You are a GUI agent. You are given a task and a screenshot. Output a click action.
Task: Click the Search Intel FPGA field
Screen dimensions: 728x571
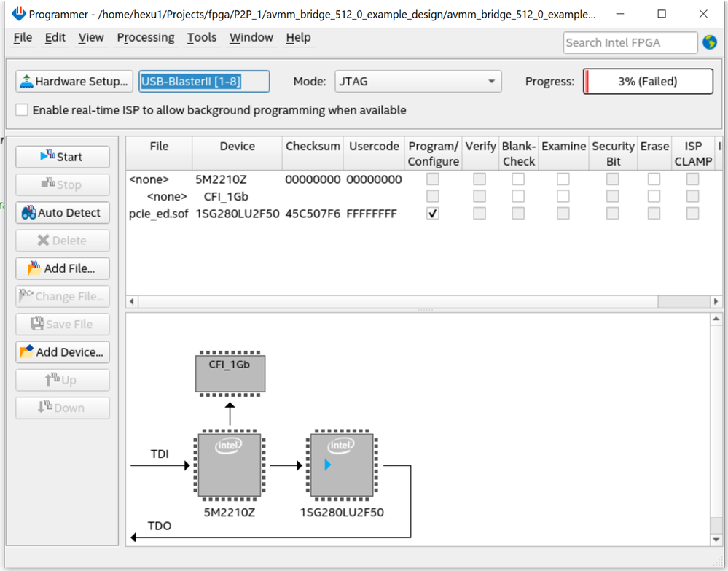[630, 43]
